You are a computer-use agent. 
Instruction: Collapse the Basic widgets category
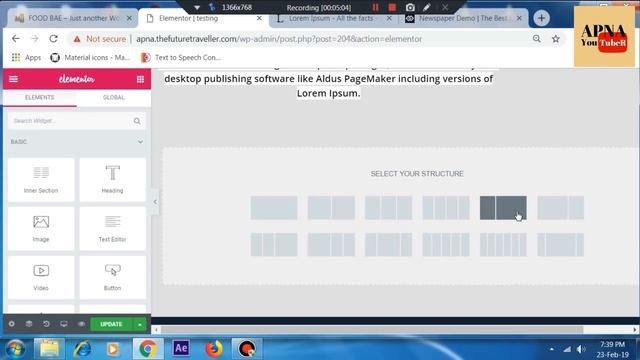140,142
